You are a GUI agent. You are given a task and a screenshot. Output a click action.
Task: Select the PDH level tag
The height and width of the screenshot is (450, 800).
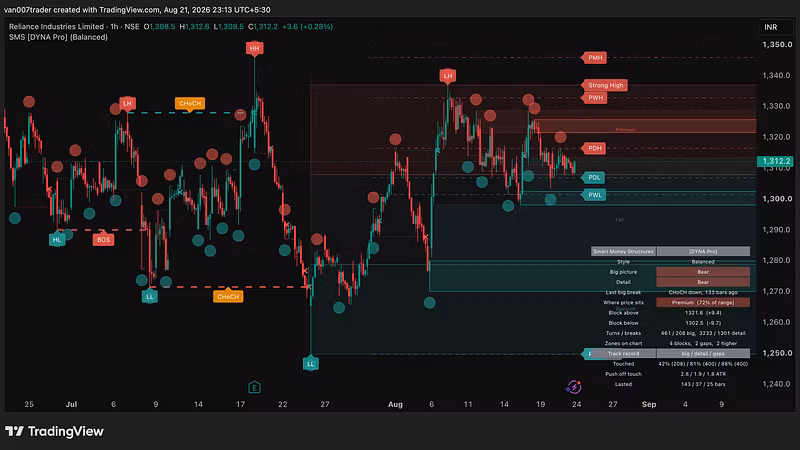pyautogui.click(x=594, y=148)
